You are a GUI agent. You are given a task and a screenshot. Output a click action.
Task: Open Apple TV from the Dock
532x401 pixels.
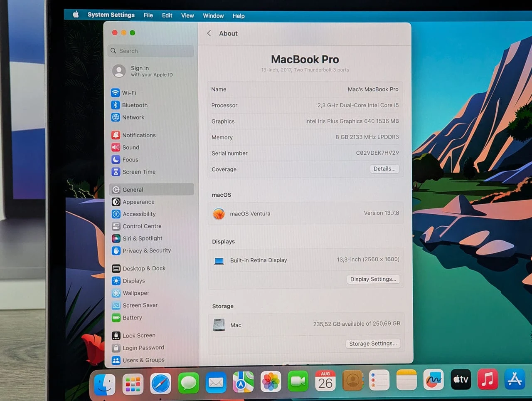(461, 379)
